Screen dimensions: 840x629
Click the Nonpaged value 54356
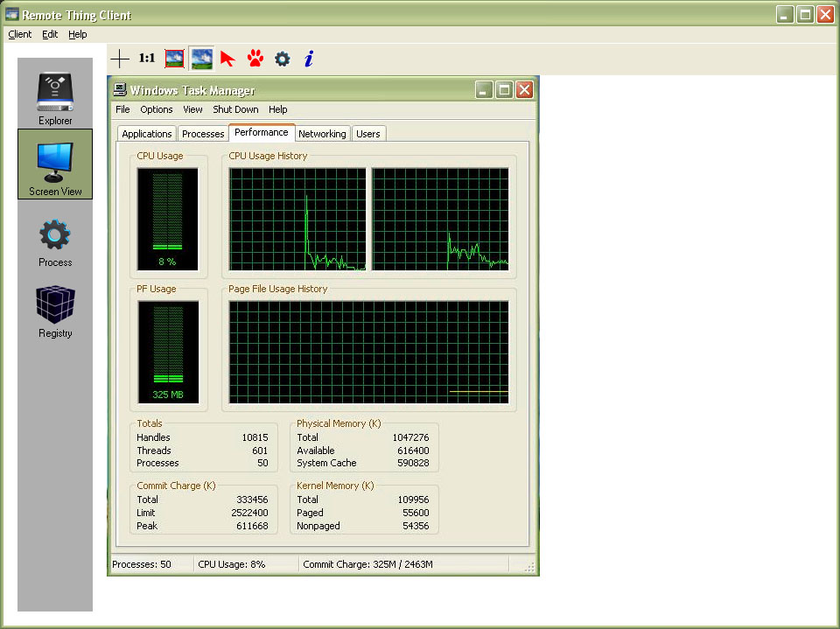[416, 526]
